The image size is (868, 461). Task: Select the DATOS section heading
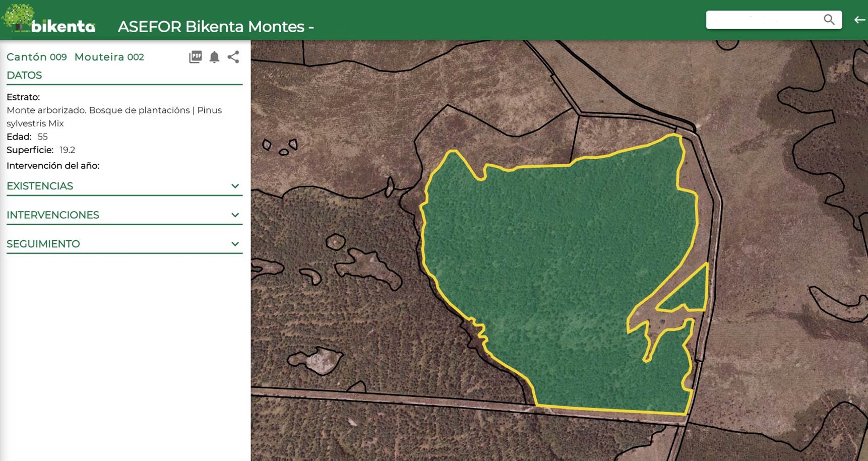pyautogui.click(x=24, y=75)
